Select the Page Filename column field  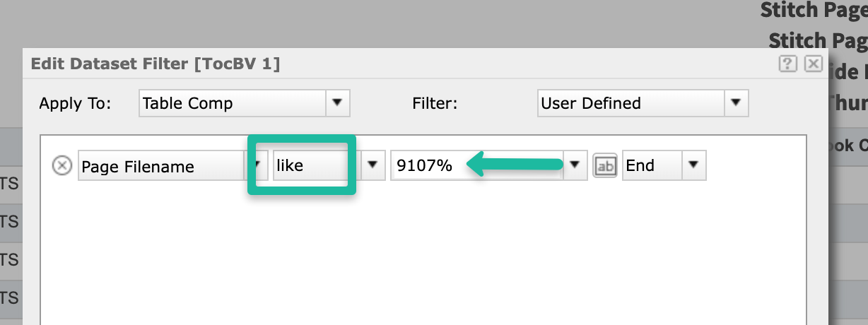click(161, 167)
